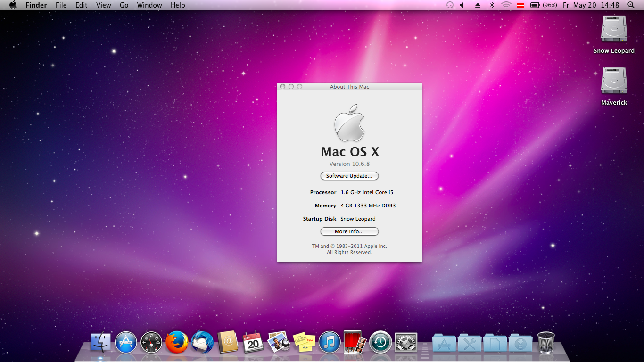Click the Version 10.6.8 text
This screenshot has height=362, width=644.
pos(349,164)
